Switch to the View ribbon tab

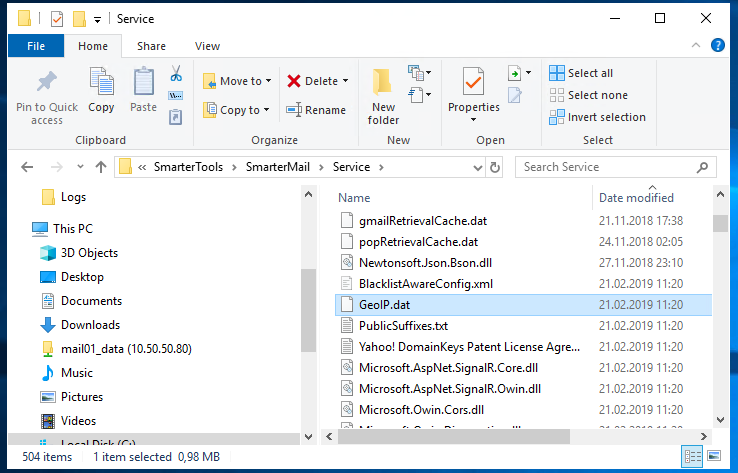click(x=207, y=46)
